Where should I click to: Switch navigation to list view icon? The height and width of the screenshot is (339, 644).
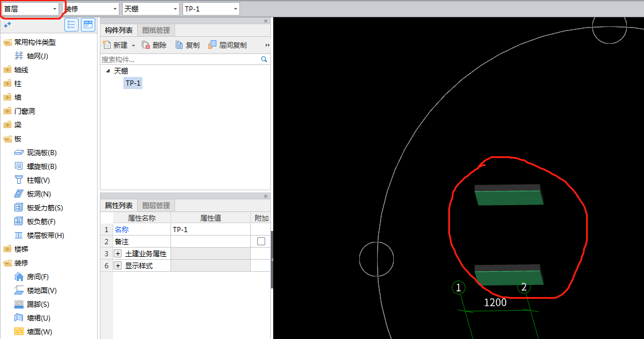(72, 25)
